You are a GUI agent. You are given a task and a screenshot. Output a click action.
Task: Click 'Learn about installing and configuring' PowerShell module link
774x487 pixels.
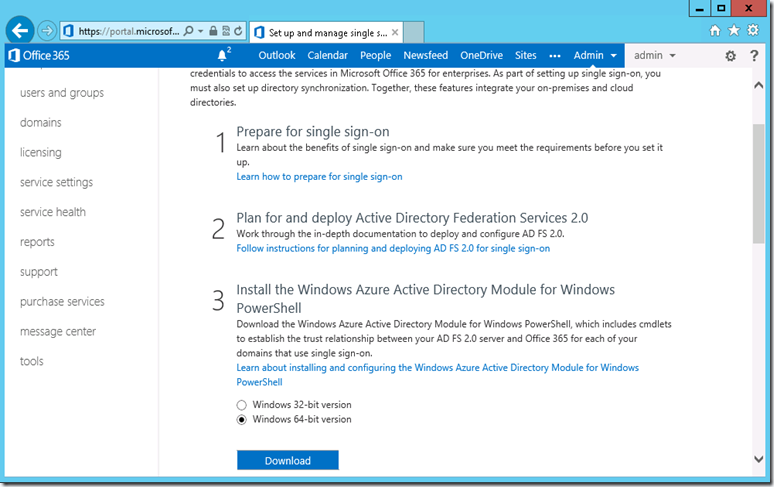(x=437, y=375)
